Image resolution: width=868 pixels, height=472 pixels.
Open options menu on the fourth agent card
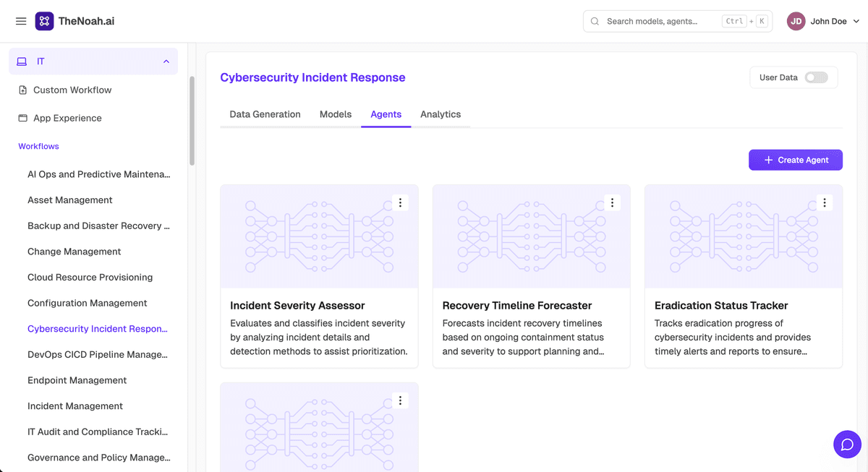[400, 400]
